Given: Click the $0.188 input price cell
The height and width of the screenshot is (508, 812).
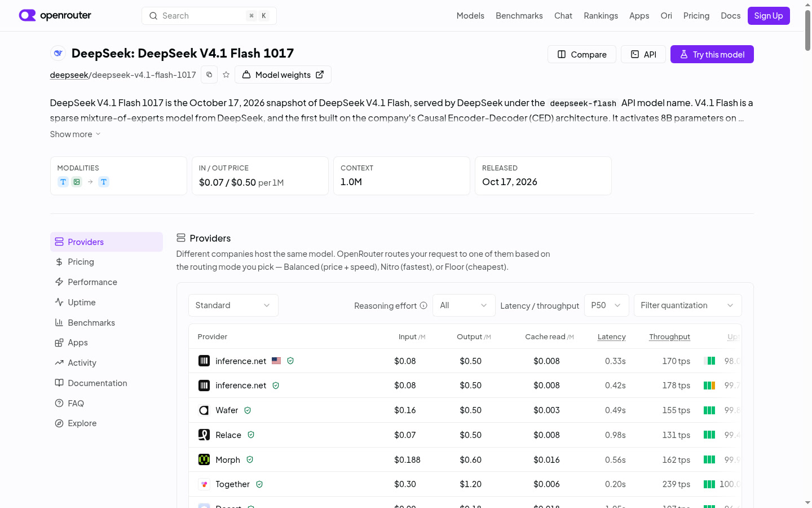Looking at the screenshot, I should coord(407,459).
